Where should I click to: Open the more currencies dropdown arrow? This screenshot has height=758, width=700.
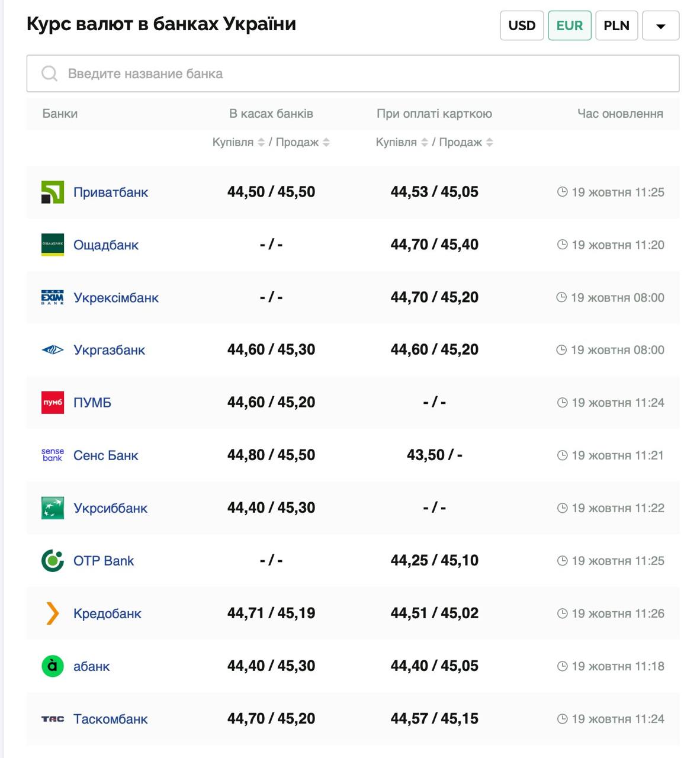660,25
